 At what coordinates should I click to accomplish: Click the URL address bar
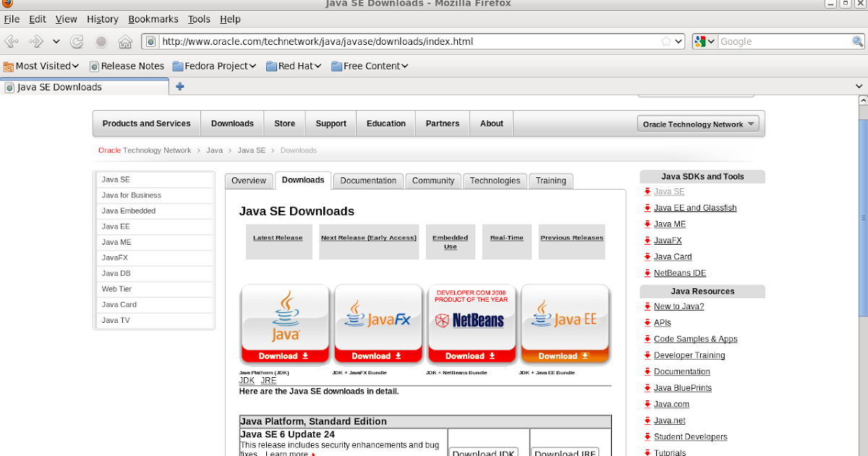tap(409, 41)
